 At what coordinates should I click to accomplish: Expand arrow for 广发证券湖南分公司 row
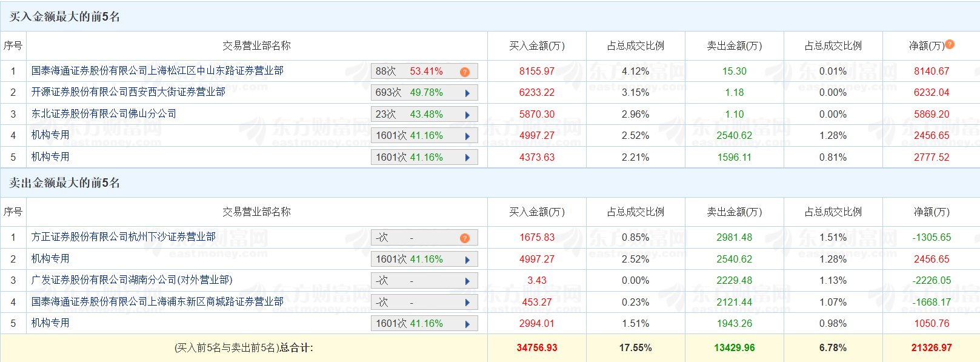(x=467, y=281)
